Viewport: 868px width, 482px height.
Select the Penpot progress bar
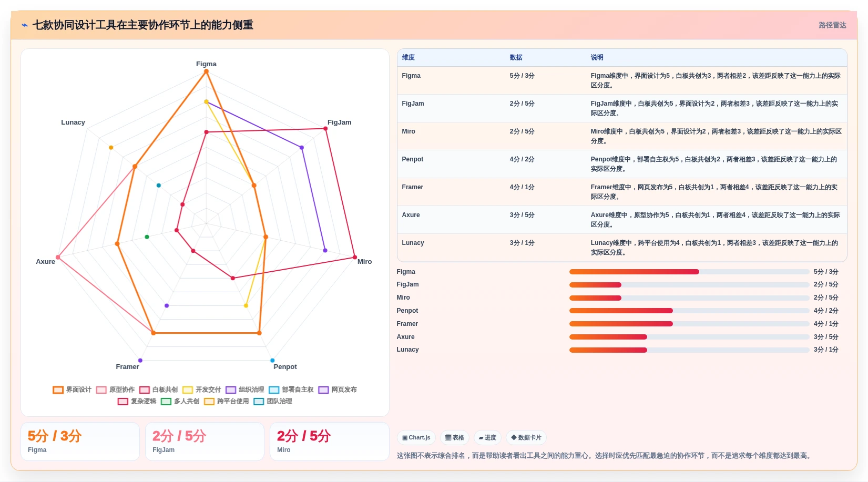tap(689, 311)
